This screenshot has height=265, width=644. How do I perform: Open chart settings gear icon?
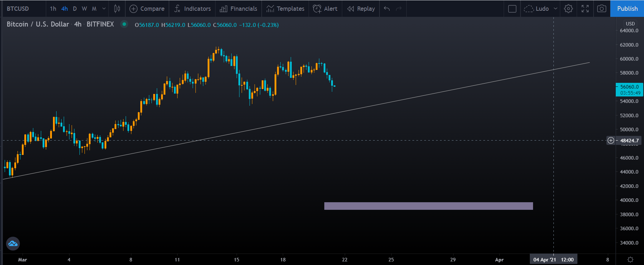568,9
